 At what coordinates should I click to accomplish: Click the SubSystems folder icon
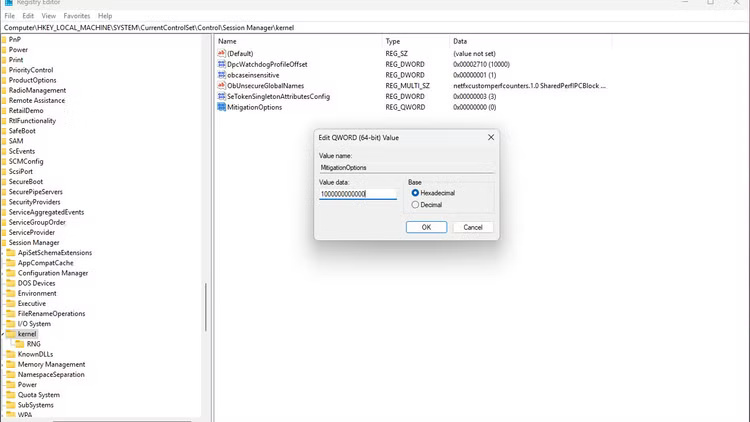point(11,405)
